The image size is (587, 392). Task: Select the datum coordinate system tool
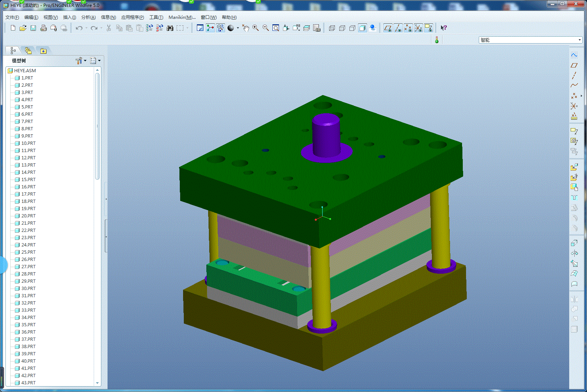pyautogui.click(x=574, y=106)
